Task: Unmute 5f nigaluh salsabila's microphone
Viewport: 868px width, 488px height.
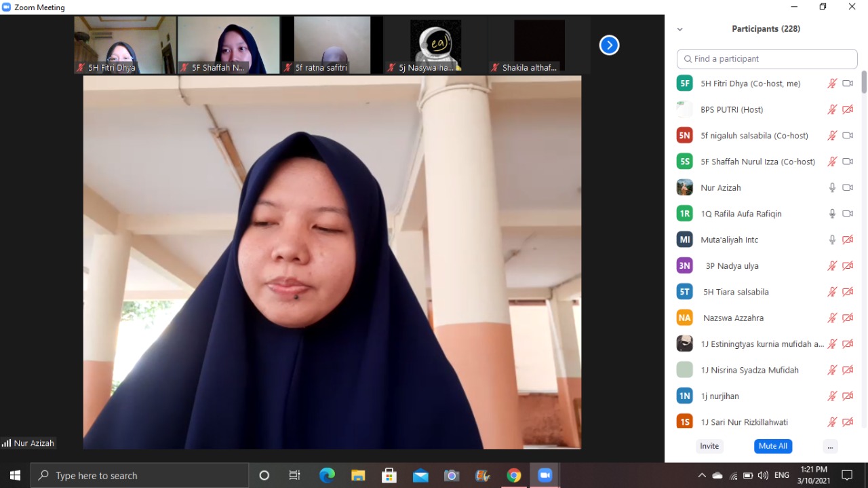Action: pyautogui.click(x=832, y=136)
